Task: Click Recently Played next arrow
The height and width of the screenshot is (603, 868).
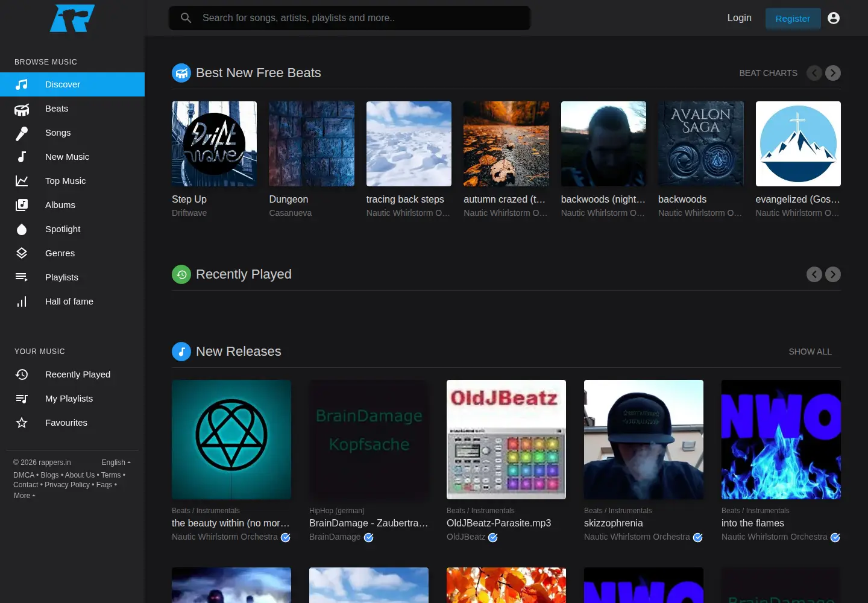Action: [x=833, y=274]
